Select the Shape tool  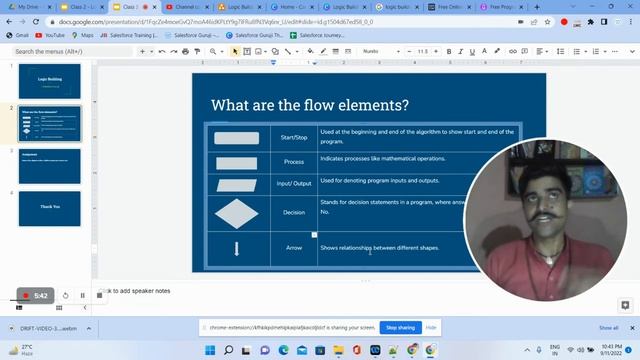click(x=275, y=51)
